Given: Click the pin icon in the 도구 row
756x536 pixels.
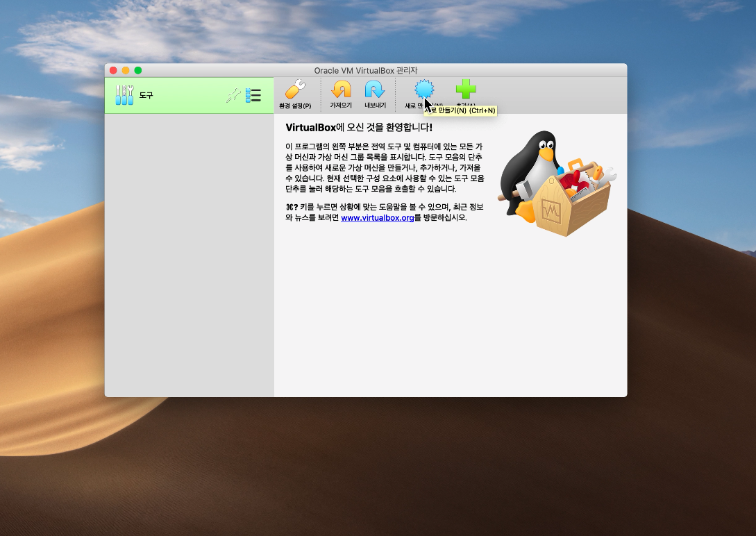Looking at the screenshot, I should point(233,95).
